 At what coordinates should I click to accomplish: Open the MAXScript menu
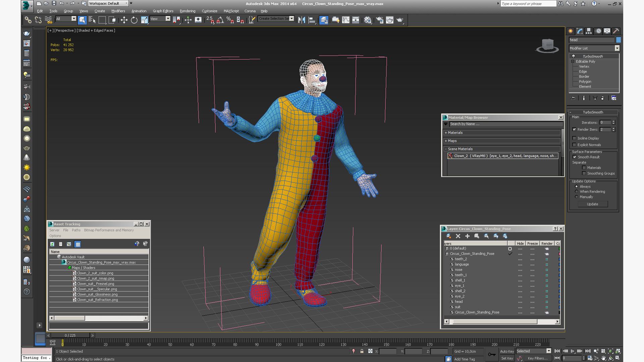pos(231,11)
